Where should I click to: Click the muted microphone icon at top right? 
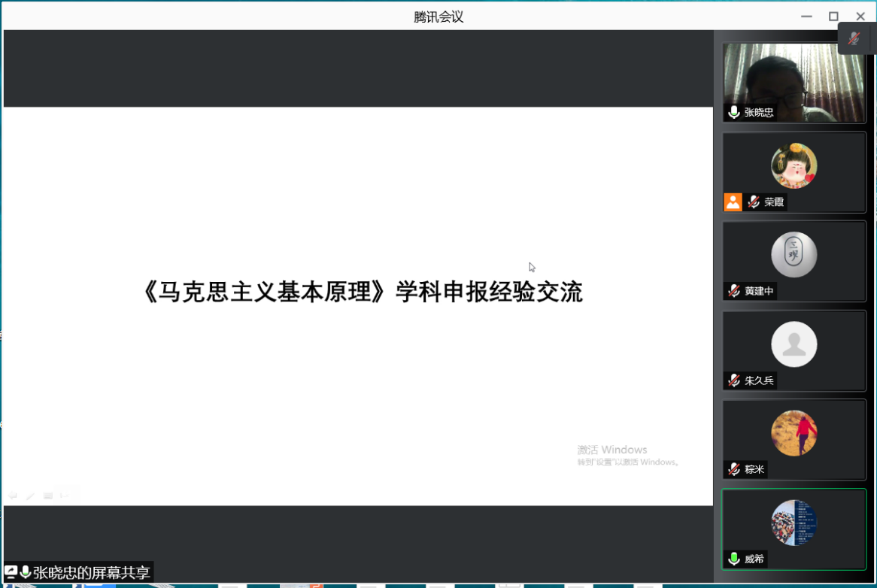tap(854, 38)
